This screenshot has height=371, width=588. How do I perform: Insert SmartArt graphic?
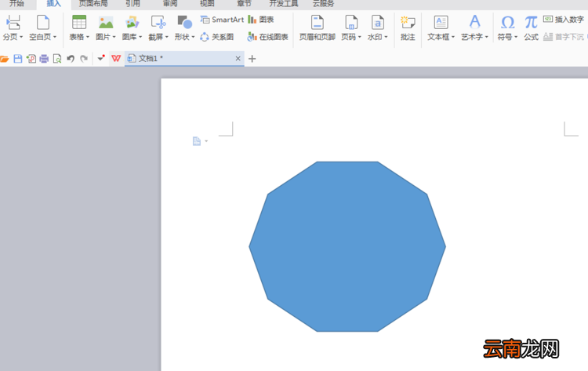pyautogui.click(x=222, y=20)
